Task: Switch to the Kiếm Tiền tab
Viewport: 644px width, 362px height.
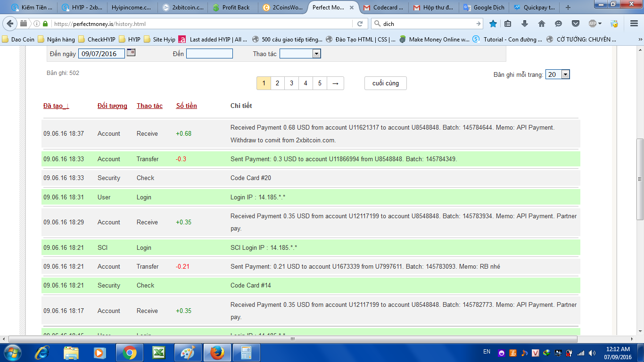Action: click(x=32, y=8)
